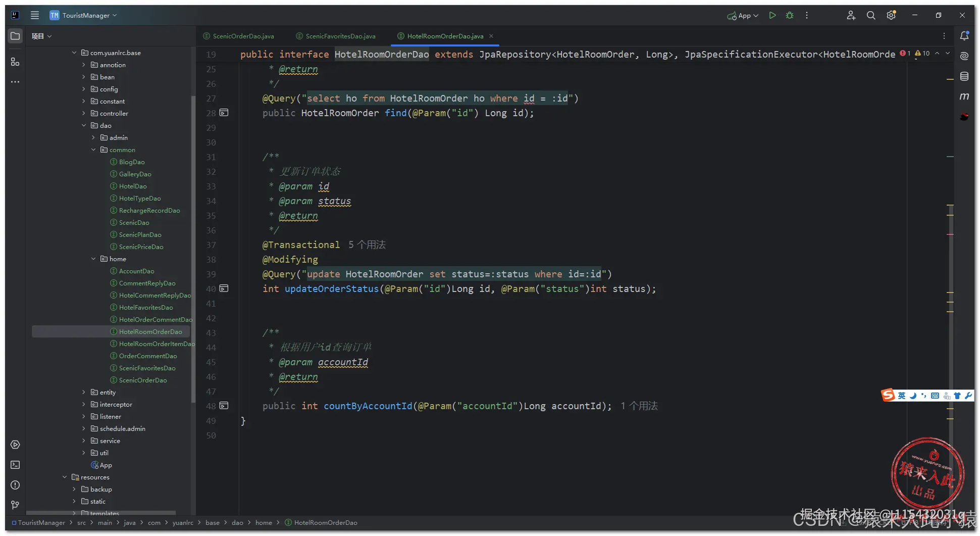
Task: Collapse the com.yuanlrc.base package
Action: [x=74, y=53]
